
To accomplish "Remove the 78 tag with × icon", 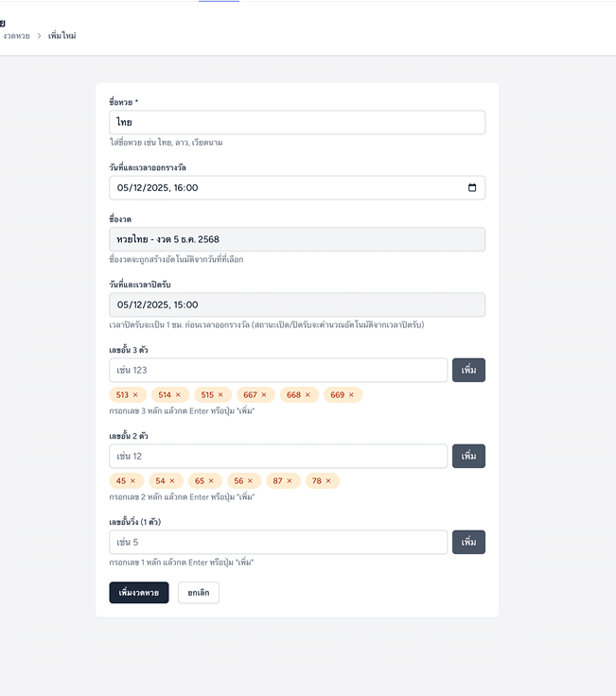I will 328,480.
